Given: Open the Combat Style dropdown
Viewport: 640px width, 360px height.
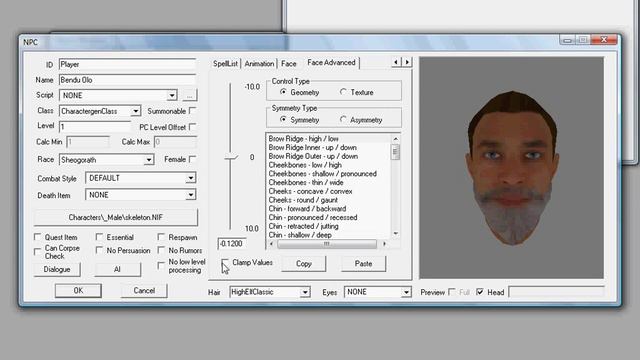Looking at the screenshot, I should click(x=191, y=178).
